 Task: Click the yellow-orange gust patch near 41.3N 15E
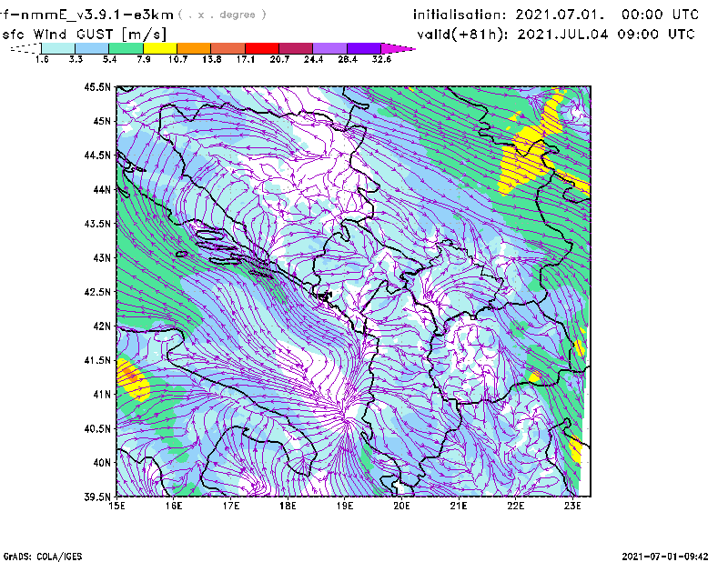(x=131, y=380)
